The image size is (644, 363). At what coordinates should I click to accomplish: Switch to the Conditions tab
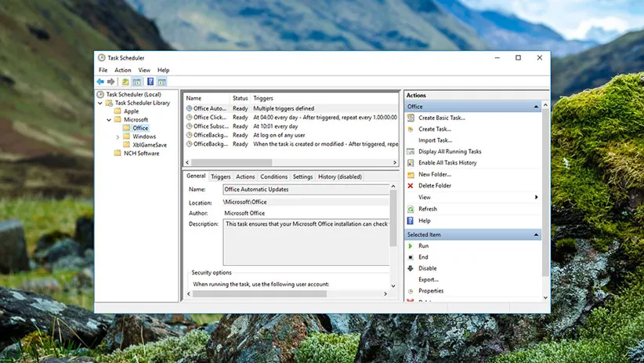pyautogui.click(x=274, y=177)
